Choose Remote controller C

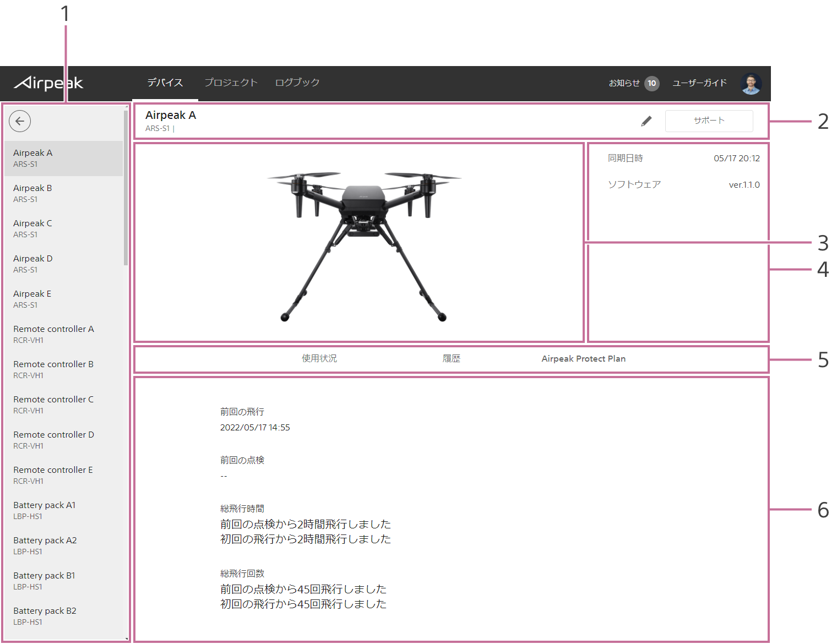pos(64,405)
